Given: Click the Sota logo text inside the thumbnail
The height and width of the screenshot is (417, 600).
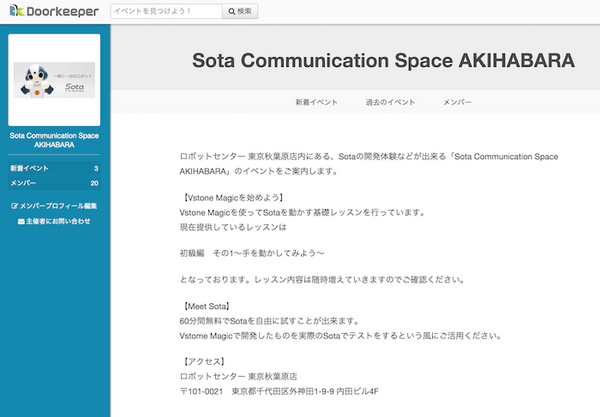Looking at the screenshot, I should (73, 88).
